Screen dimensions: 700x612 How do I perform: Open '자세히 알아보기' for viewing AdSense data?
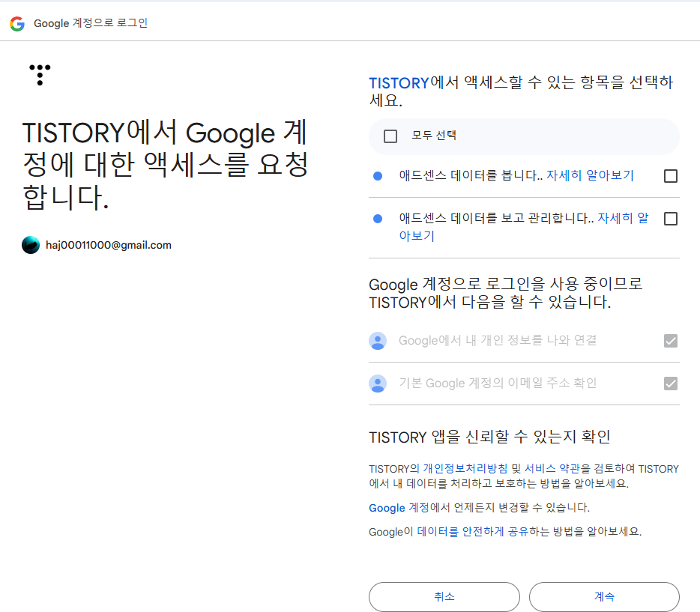point(590,175)
